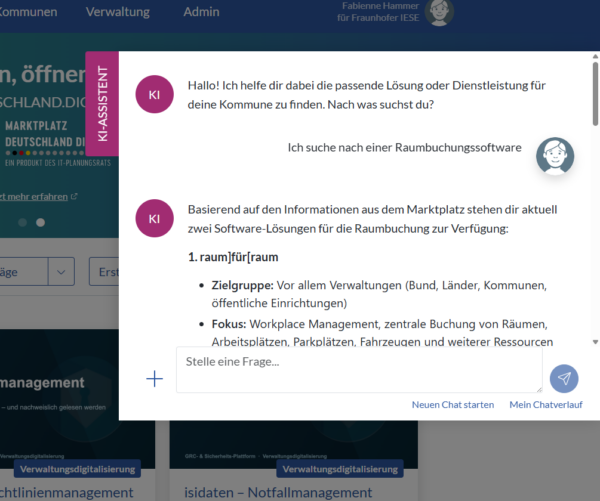Image resolution: width=600 pixels, height=501 pixels.
Task: Click the 'Fokus:' bullet label
Action: point(229,324)
